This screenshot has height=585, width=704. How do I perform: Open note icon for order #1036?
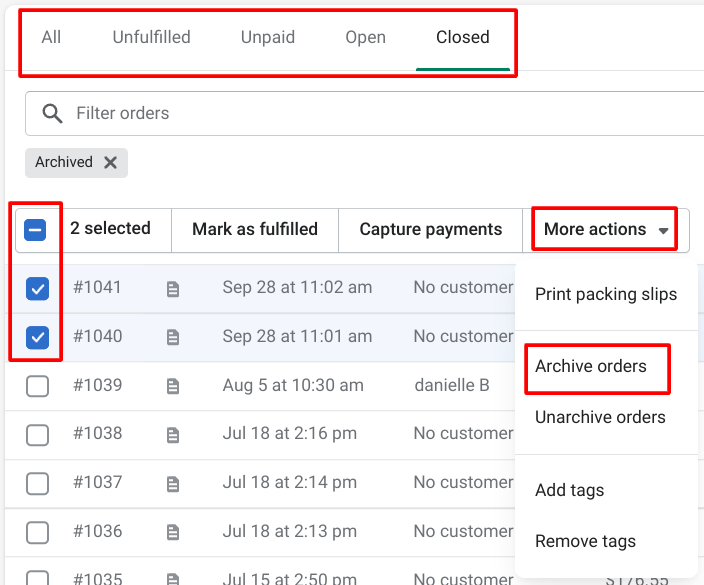[173, 532]
